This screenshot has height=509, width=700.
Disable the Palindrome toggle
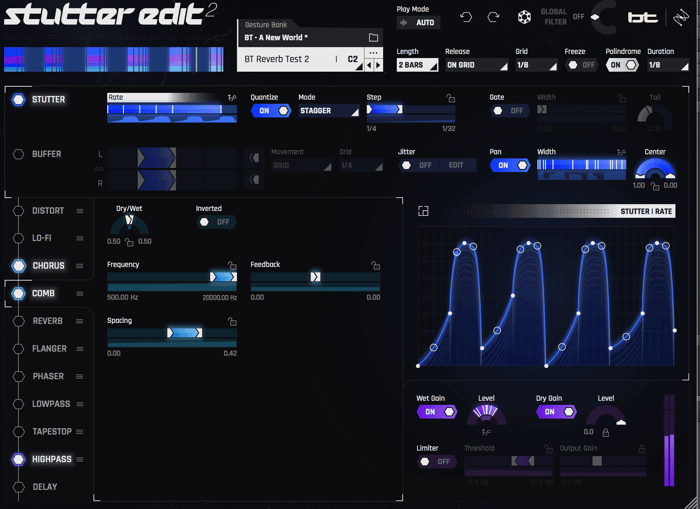(x=622, y=65)
